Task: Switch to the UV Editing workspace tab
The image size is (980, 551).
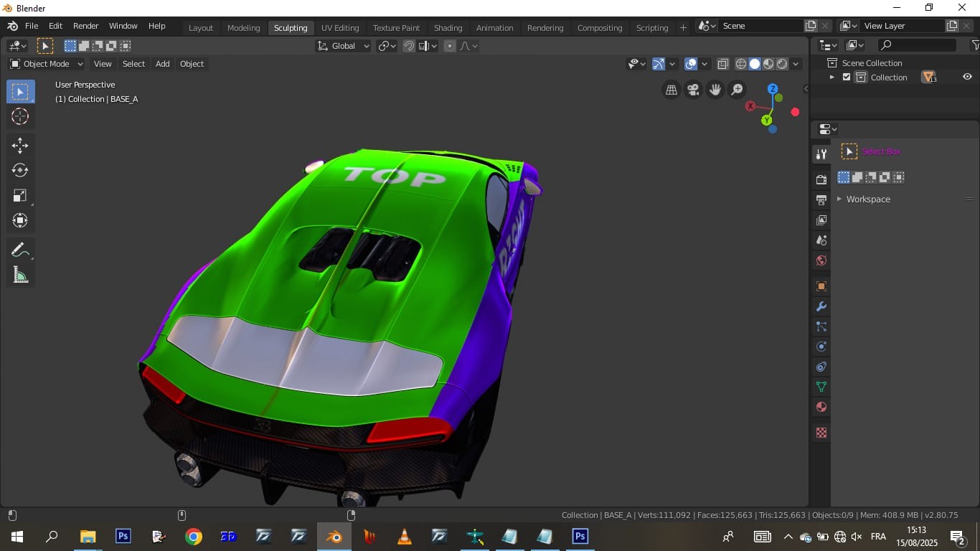Action: (x=340, y=28)
